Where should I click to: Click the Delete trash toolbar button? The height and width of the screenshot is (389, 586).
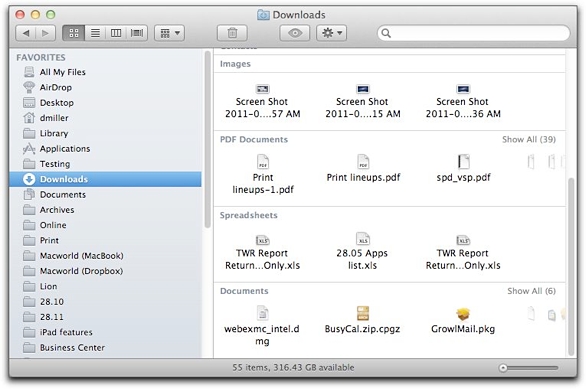pos(232,33)
